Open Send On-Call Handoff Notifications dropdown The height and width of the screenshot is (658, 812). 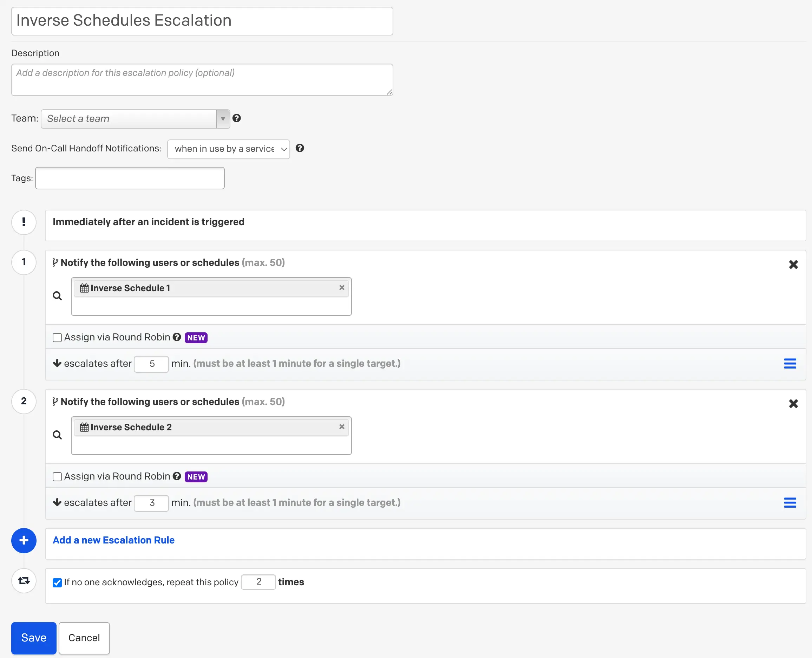(228, 149)
